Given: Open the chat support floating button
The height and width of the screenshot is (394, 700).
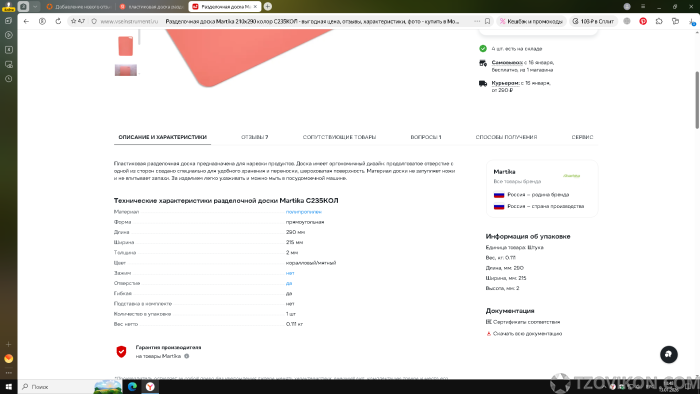Looking at the screenshot, I should 668,354.
